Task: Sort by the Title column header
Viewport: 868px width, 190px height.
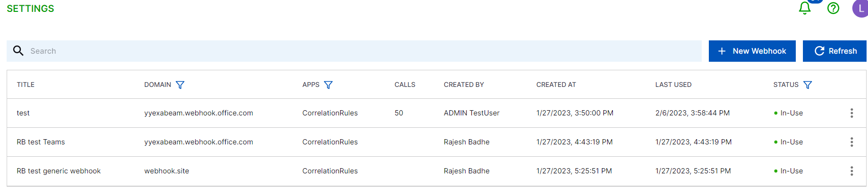Action: tap(26, 85)
